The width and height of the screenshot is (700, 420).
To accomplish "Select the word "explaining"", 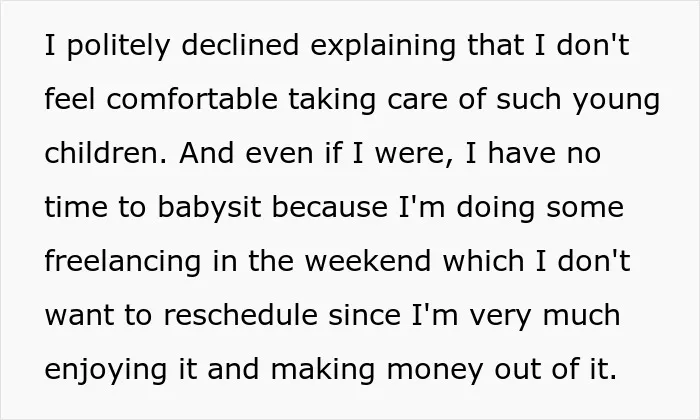I will [x=383, y=46].
